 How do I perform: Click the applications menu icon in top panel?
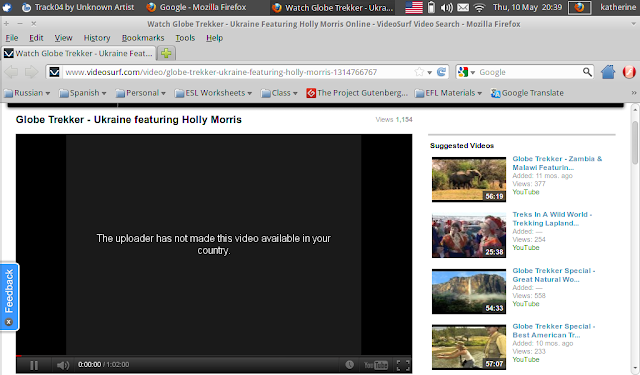pos(7,7)
